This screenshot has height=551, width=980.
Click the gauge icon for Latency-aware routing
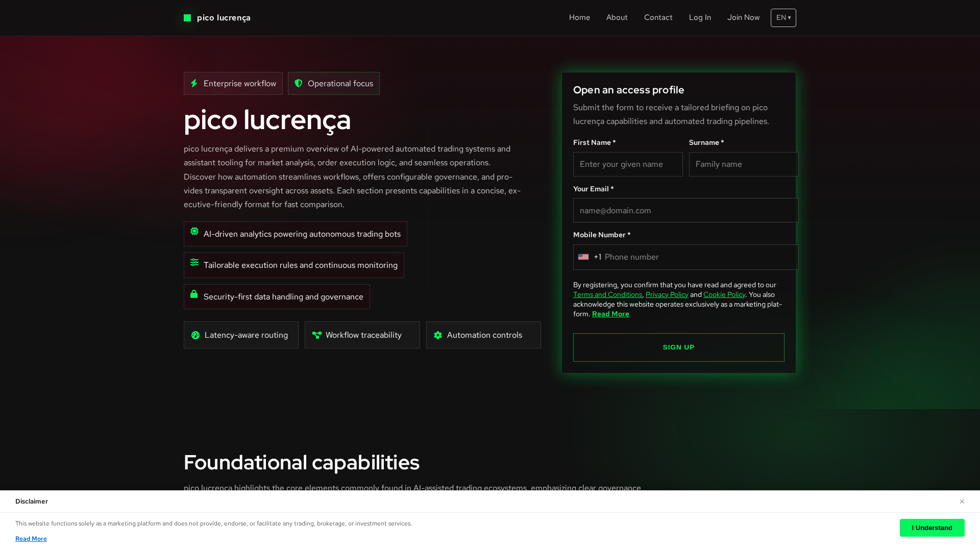[195, 335]
